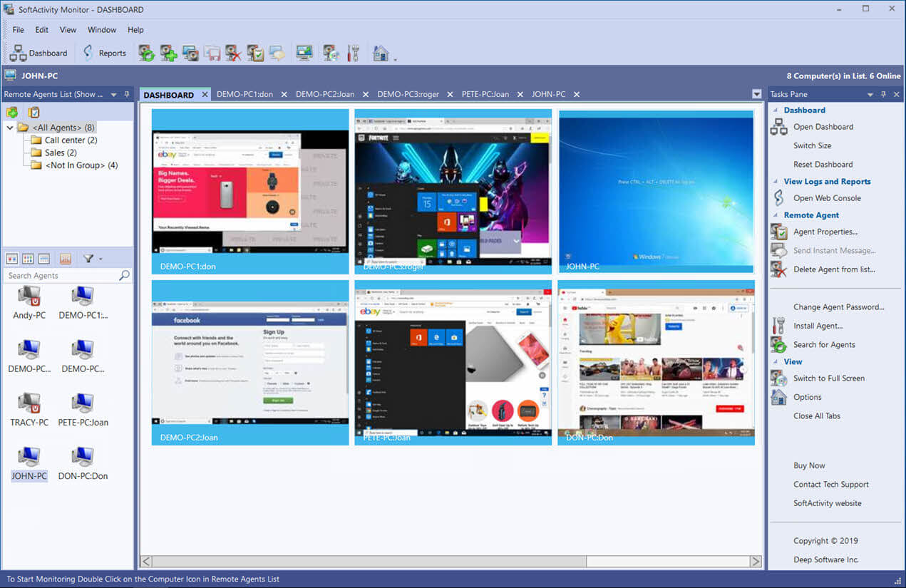The image size is (906, 588).
Task: Collapse the All Agents tree node
Action: (10, 128)
